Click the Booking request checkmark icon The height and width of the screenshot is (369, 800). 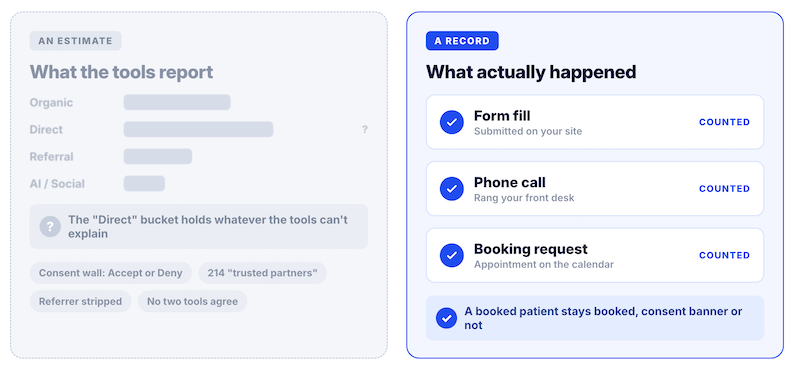(452, 255)
